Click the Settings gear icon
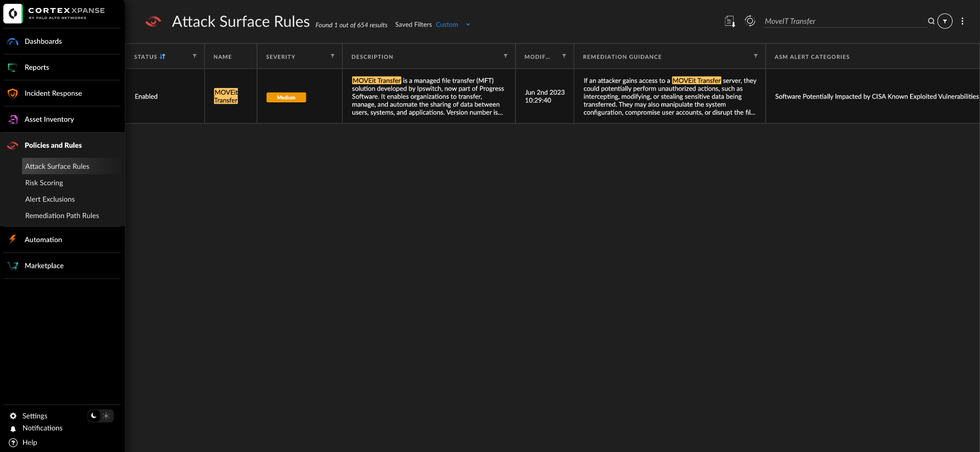 13,416
